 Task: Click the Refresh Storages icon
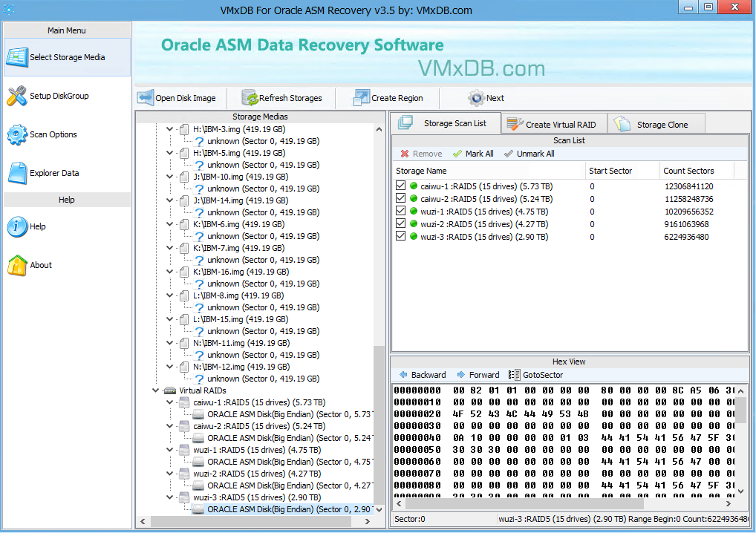point(250,98)
